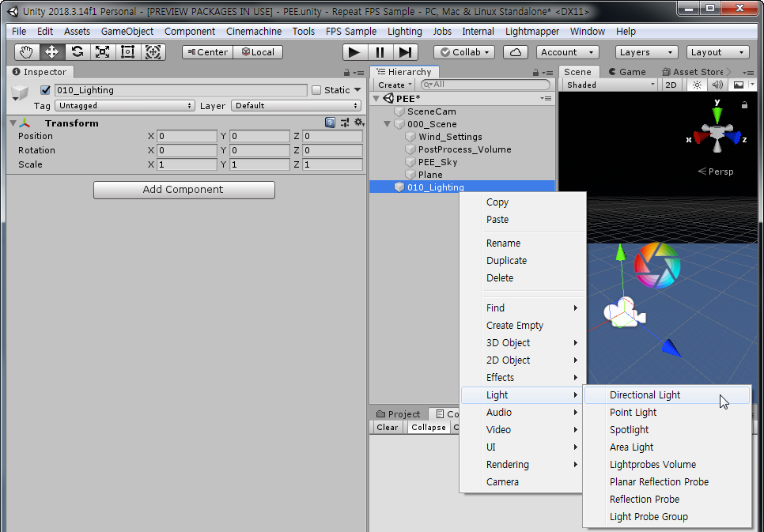The image size is (764, 532).
Task: Click the Scene gizmo Y axis cone
Action: tap(717, 115)
